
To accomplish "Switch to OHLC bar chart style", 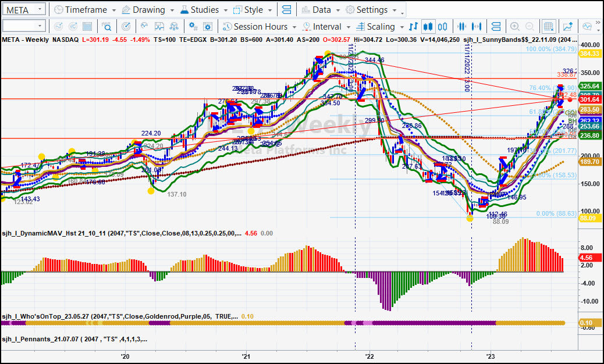I will pos(413,27).
